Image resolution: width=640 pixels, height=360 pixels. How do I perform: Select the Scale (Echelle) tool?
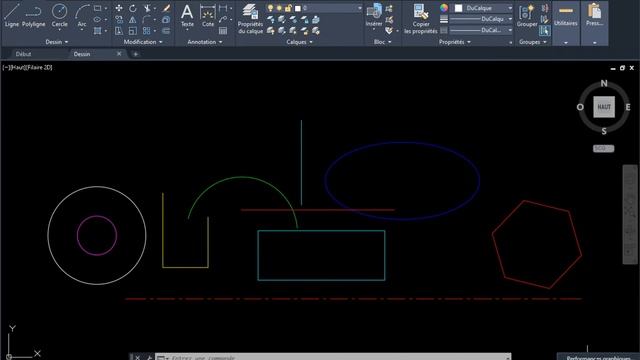click(133, 31)
